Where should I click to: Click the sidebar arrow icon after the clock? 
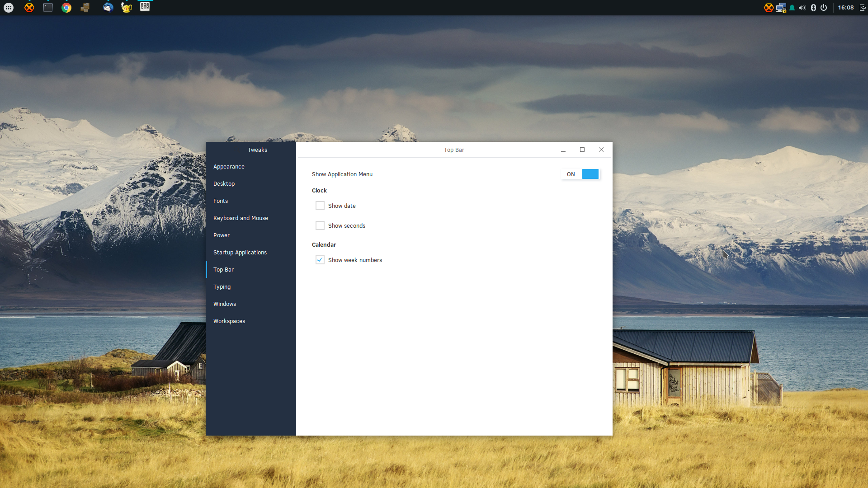(863, 8)
